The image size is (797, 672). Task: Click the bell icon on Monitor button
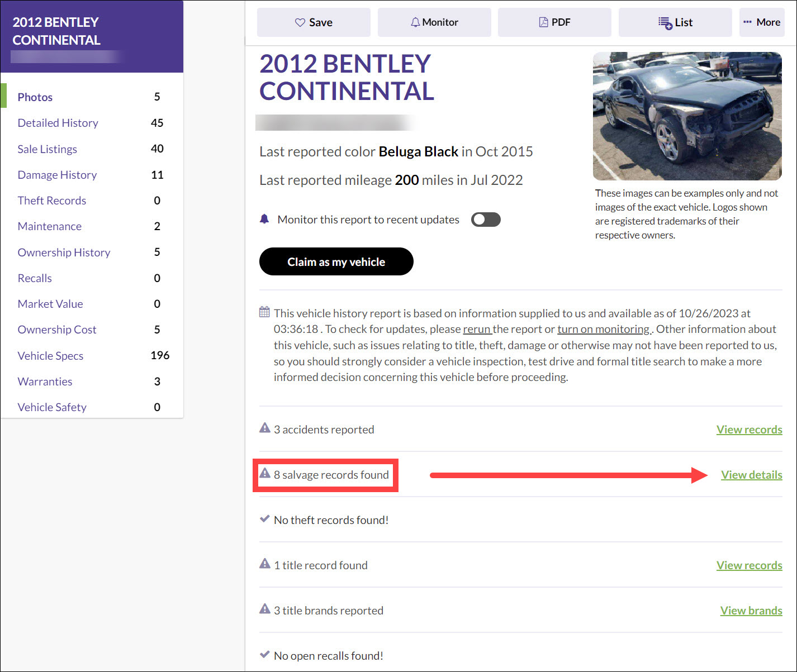(x=415, y=22)
